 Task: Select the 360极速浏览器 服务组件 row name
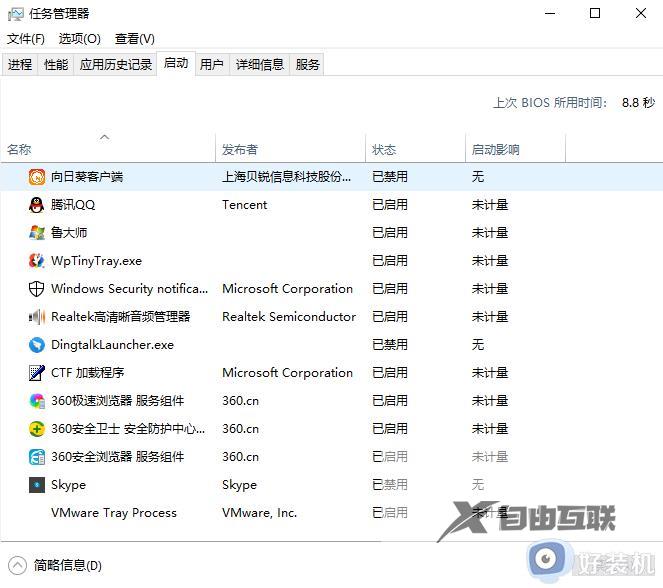(118, 401)
